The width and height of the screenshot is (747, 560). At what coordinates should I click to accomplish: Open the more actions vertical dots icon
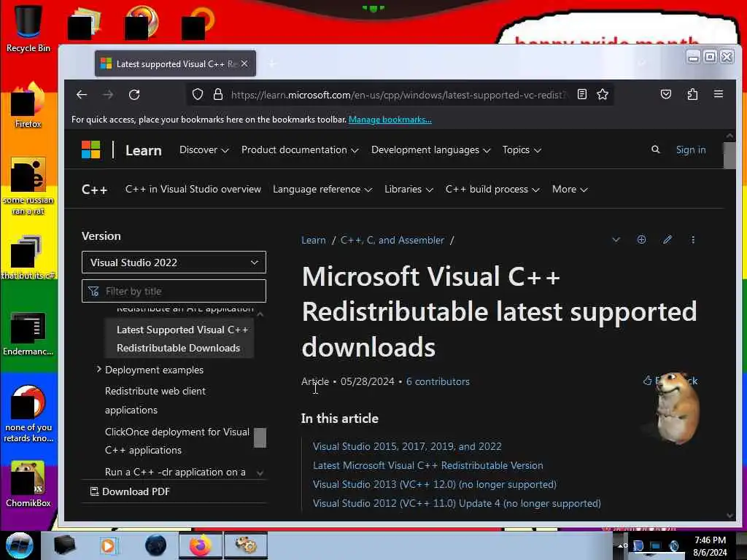(693, 239)
